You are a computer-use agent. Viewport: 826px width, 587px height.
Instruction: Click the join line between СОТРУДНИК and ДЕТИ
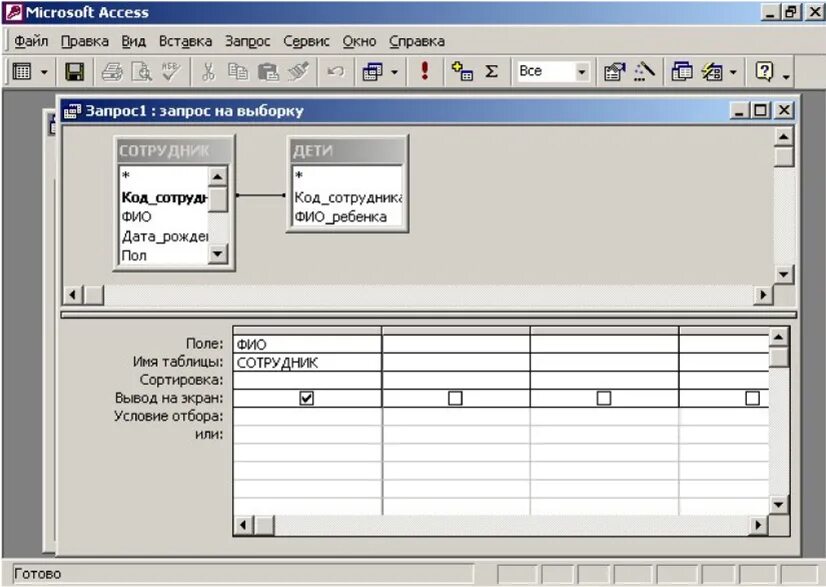point(260,195)
